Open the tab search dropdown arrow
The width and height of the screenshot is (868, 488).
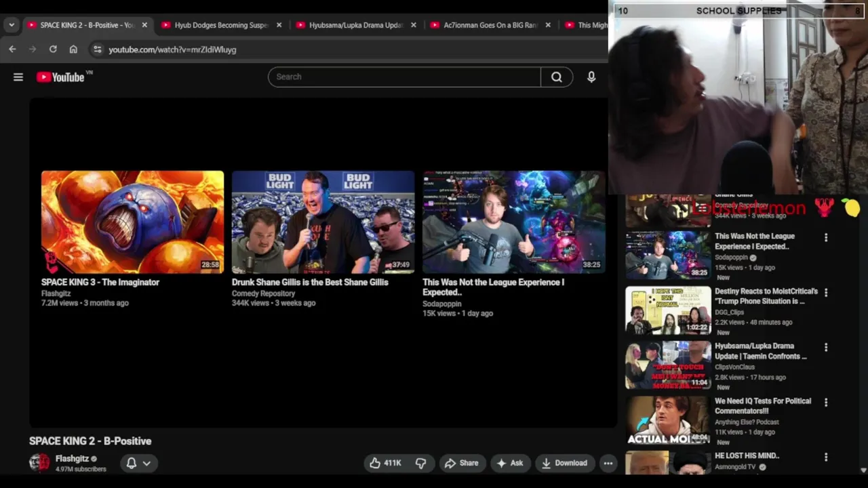pyautogui.click(x=12, y=25)
